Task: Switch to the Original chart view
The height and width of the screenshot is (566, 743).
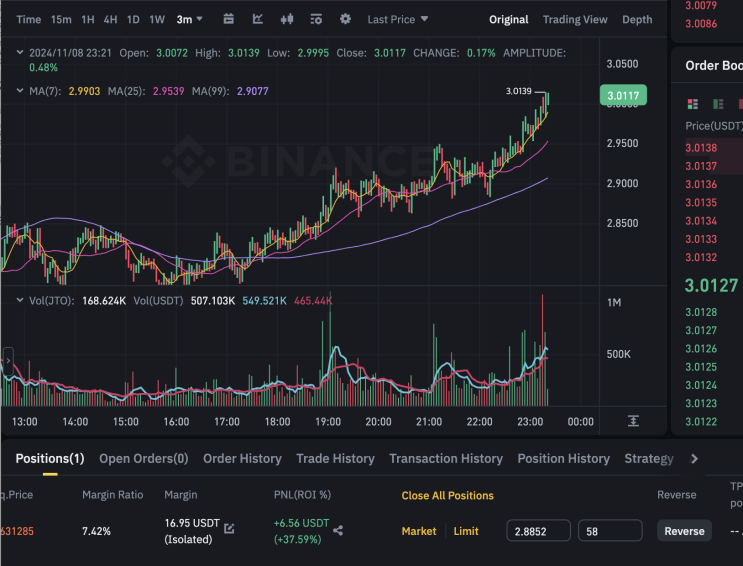Action: coord(508,19)
